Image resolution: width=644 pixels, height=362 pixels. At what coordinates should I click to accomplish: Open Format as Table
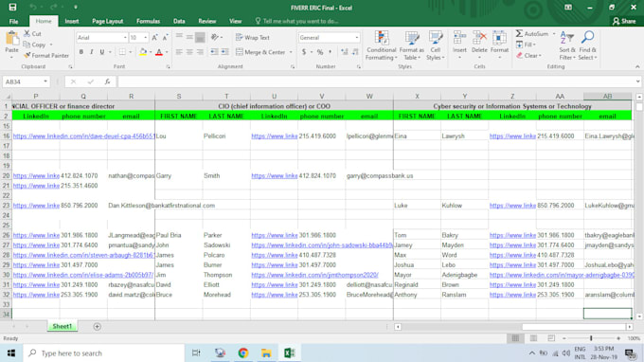(x=411, y=45)
